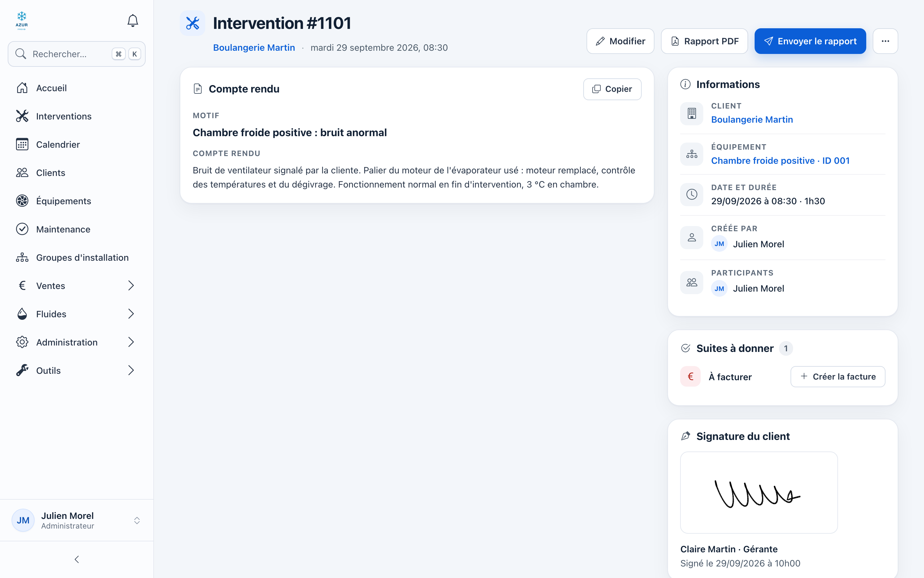Click 'Chambre froide positive : bruit anormal' text

click(x=290, y=133)
